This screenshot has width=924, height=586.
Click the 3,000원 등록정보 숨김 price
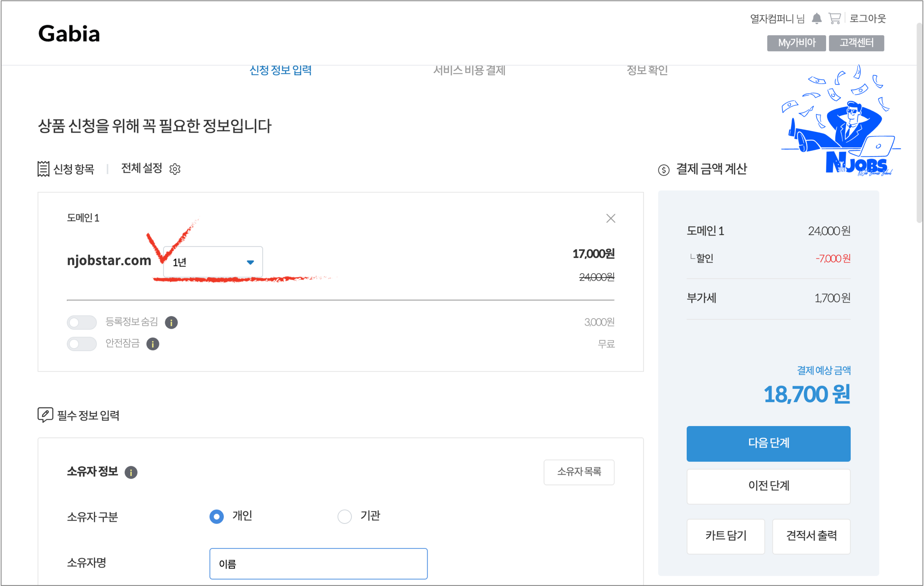[599, 322]
